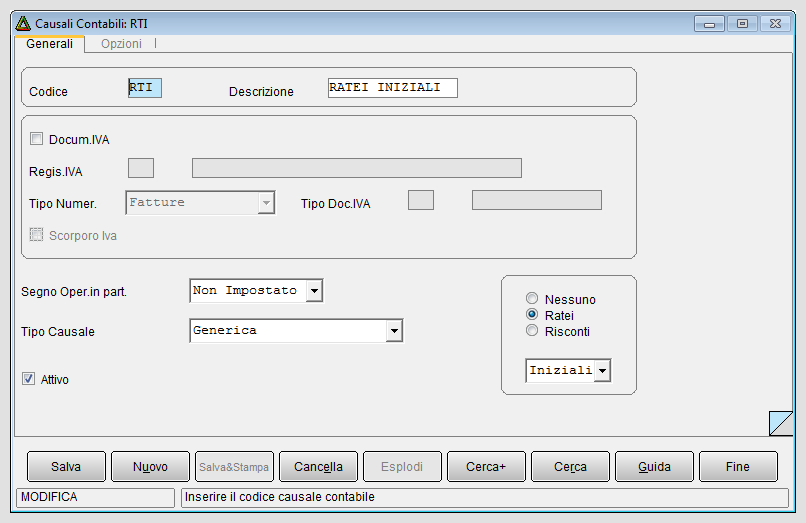Select the Generali tab
This screenshot has width=806, height=523.
click(x=49, y=44)
